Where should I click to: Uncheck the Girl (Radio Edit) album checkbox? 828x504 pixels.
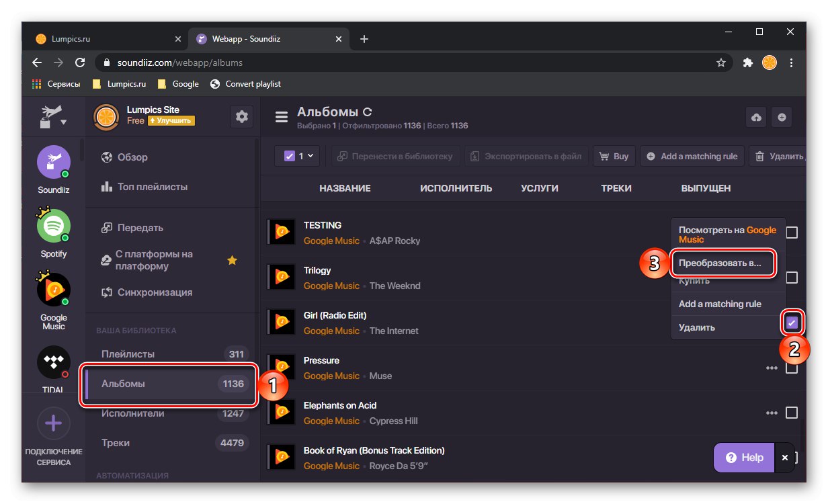click(792, 323)
